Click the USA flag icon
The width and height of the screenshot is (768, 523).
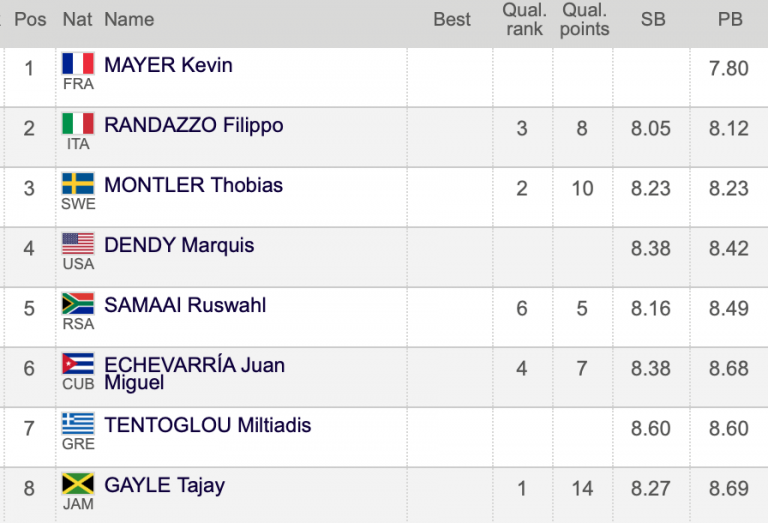[x=78, y=244]
